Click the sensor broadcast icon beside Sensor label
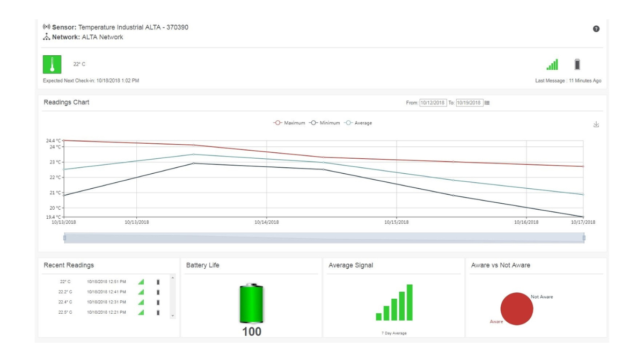This screenshot has width=644, height=362. [47, 27]
